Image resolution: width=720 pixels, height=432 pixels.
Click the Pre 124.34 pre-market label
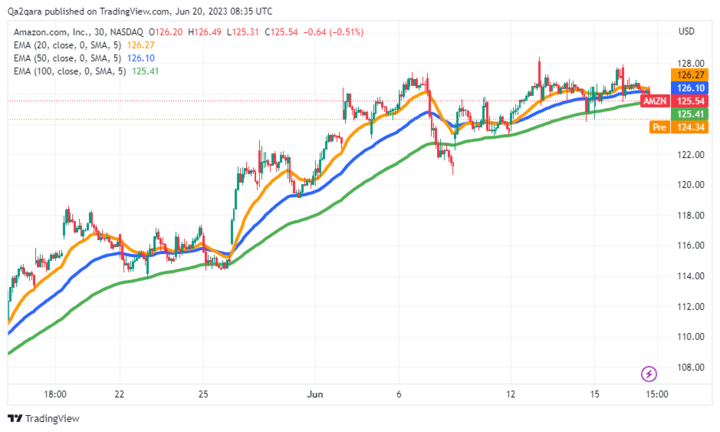click(679, 127)
